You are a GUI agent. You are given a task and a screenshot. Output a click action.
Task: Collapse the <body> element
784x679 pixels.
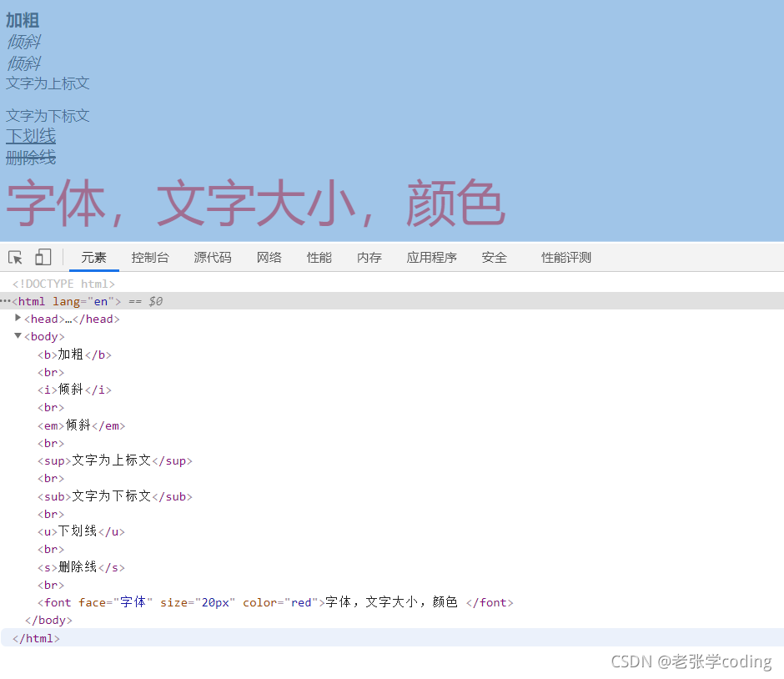(x=18, y=335)
